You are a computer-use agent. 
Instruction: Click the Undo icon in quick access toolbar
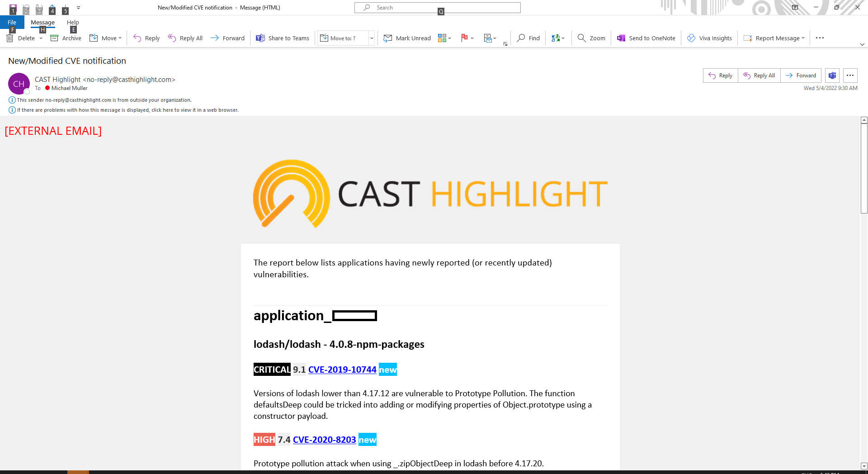[26, 8]
